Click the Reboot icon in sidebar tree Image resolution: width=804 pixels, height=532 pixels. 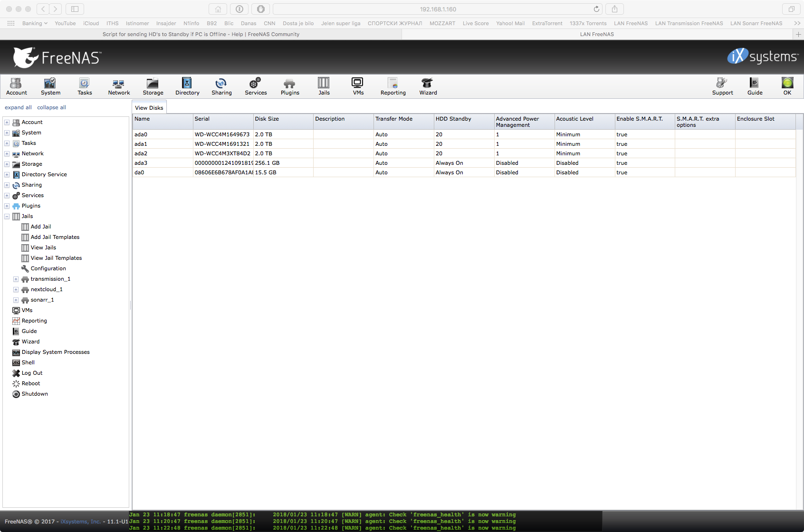[x=16, y=383]
